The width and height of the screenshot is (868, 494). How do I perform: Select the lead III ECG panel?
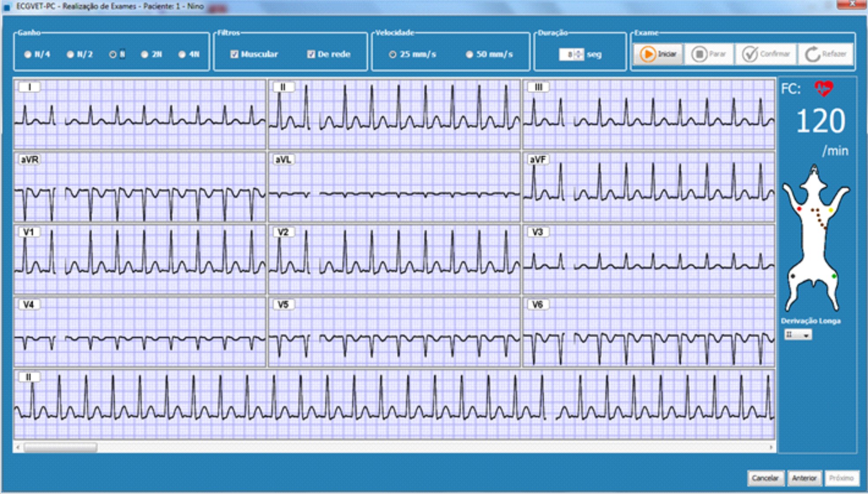[649, 114]
